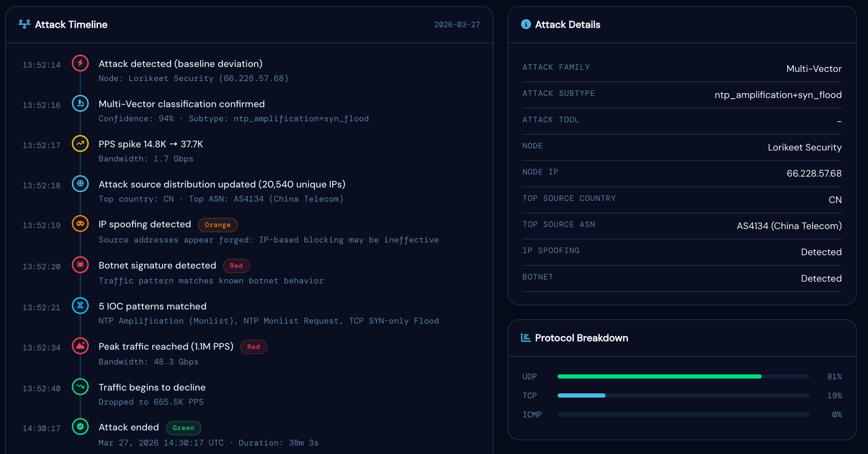Image resolution: width=868 pixels, height=454 pixels.
Task: Click the Attack Timeline network icon
Action: click(x=24, y=24)
